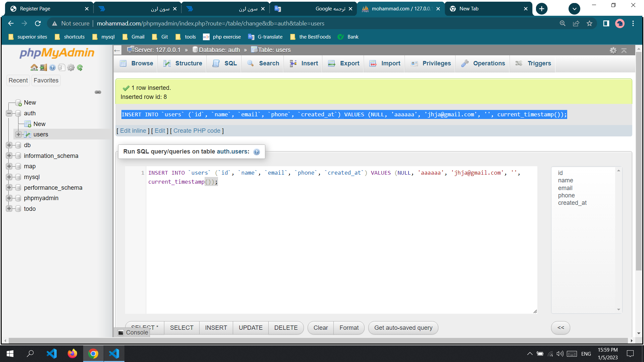Click Edit inline link

pyautogui.click(x=133, y=131)
